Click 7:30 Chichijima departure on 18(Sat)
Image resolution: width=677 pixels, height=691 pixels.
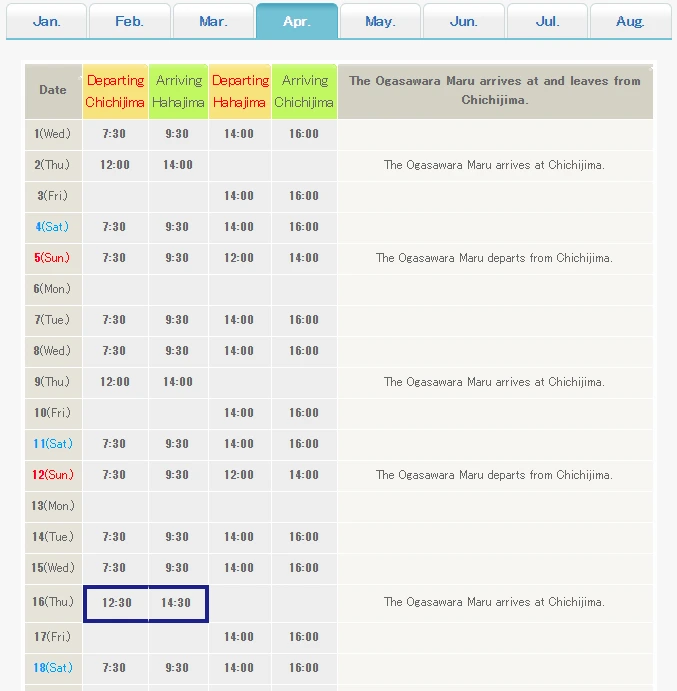[x=115, y=668]
